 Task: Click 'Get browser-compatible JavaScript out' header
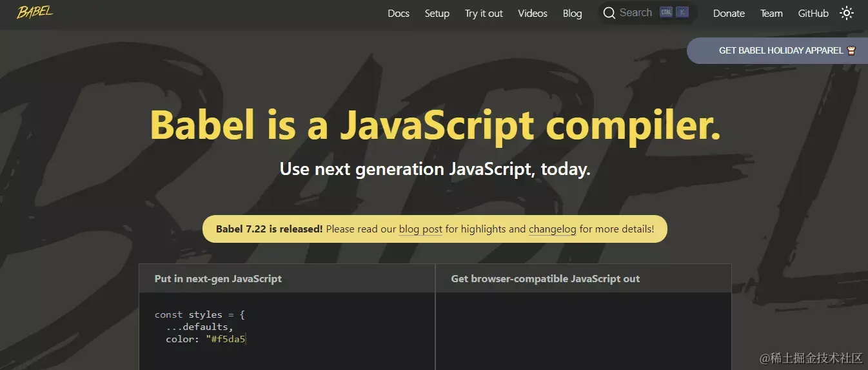pos(546,279)
